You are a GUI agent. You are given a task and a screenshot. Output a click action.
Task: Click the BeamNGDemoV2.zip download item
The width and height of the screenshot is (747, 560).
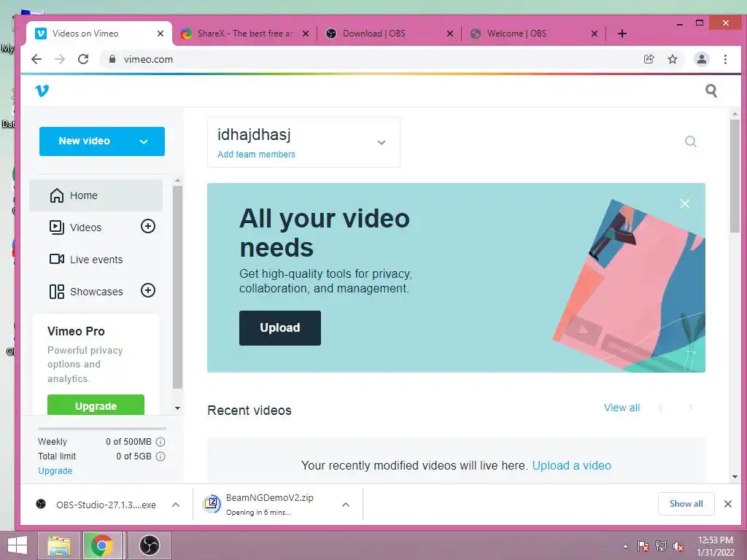pos(269,505)
